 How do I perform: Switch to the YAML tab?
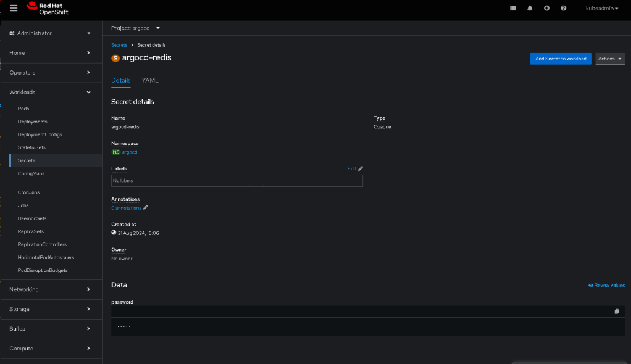(150, 80)
